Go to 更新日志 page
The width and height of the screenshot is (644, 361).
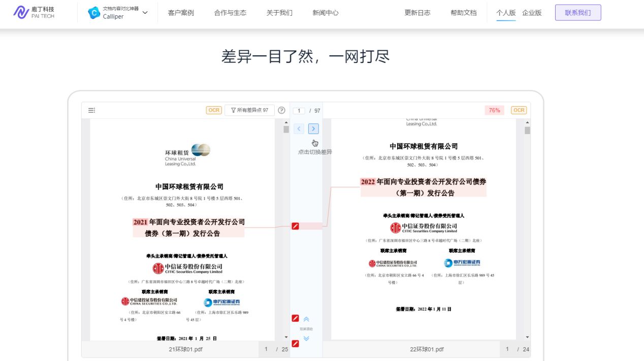[417, 13]
